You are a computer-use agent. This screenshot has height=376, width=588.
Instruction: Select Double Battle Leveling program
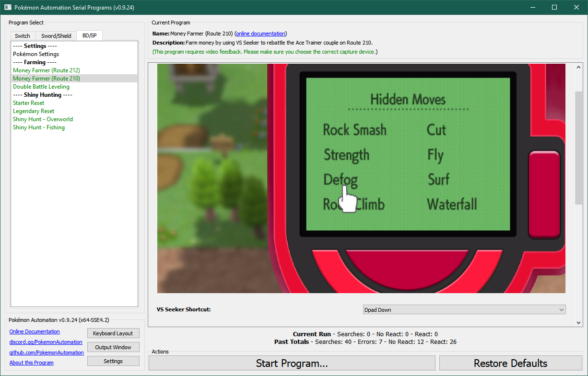coord(41,87)
